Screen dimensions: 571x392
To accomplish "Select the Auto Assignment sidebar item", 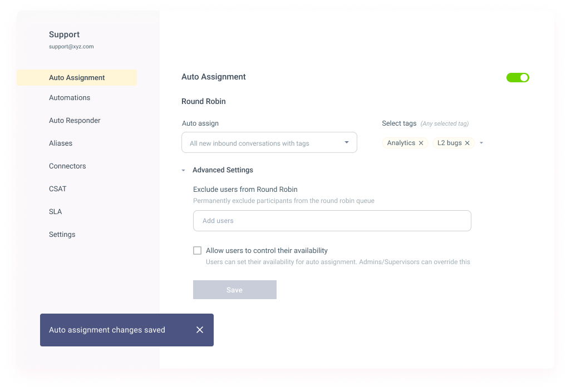I will click(x=77, y=78).
